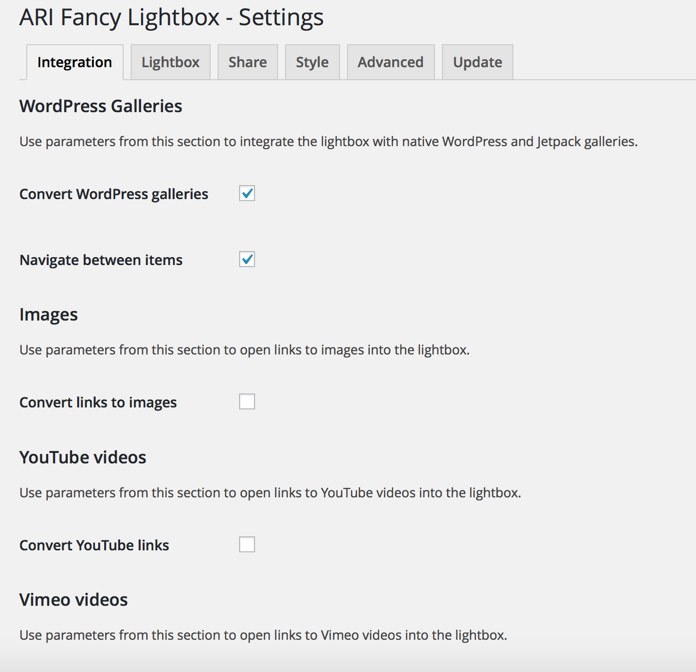The image size is (696, 672).
Task: Click the Images section heading
Action: point(48,314)
